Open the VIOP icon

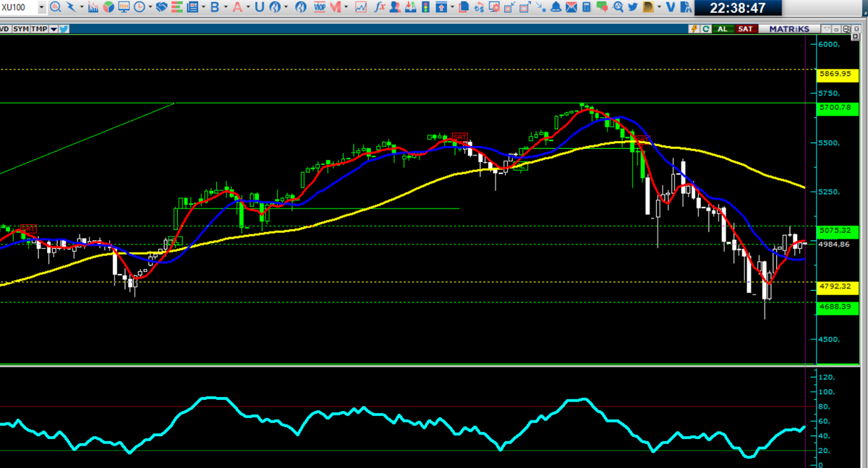pos(320,7)
